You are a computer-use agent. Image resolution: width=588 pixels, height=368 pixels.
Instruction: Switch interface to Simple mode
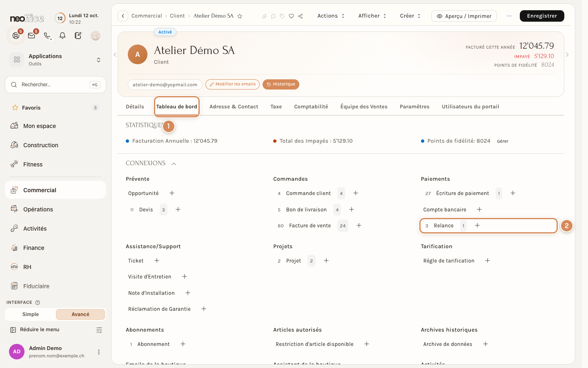(x=31, y=314)
